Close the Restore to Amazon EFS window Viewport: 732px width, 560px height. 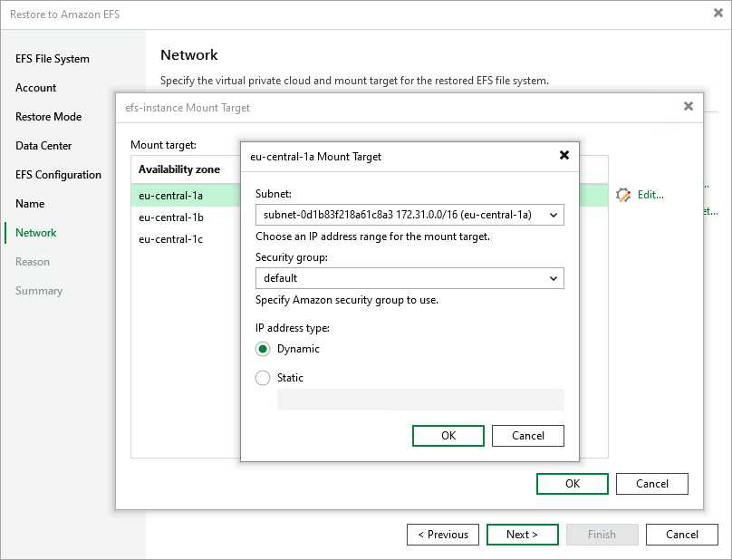[718, 14]
